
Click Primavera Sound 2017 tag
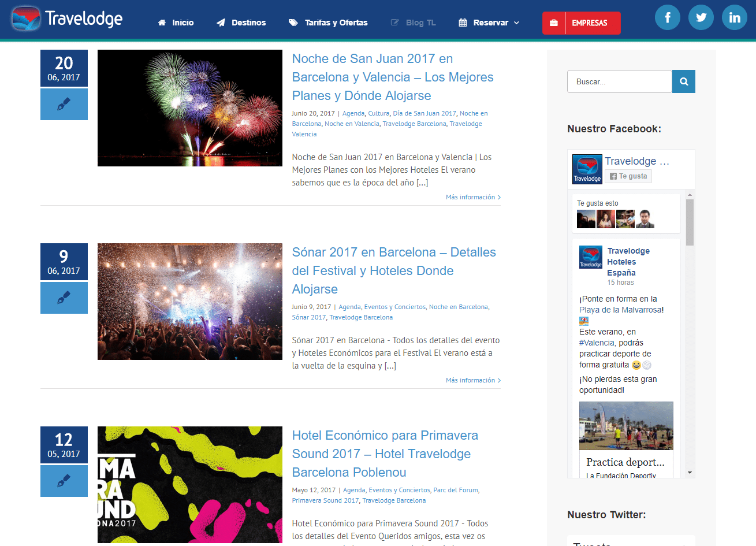click(x=325, y=500)
